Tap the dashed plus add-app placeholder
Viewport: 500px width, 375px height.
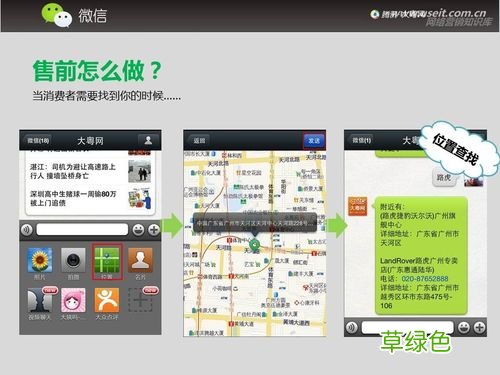[x=140, y=300]
